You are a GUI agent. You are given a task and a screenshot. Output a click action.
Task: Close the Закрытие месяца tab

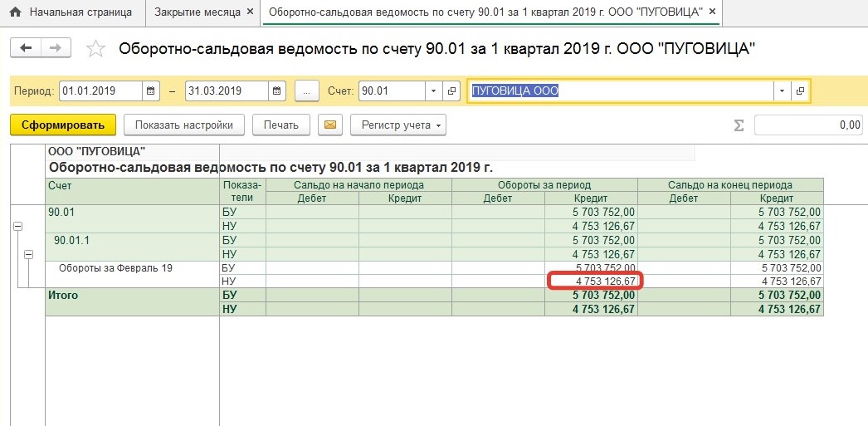(x=251, y=12)
